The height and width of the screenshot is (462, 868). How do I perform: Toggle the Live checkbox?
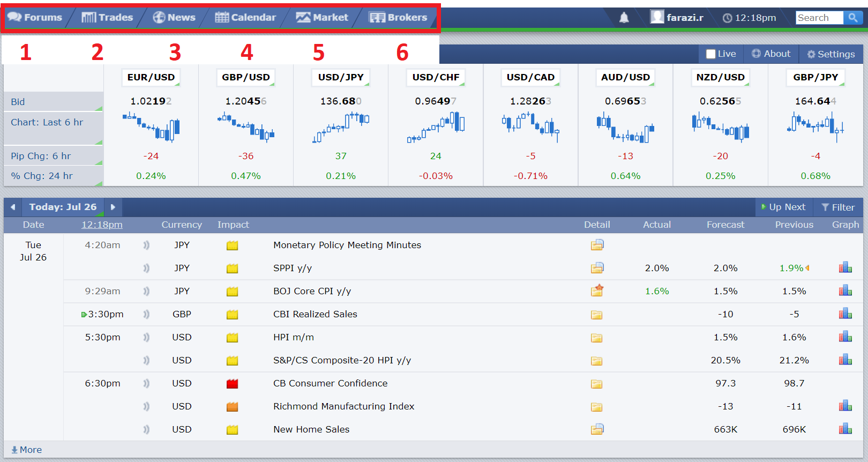click(x=711, y=54)
